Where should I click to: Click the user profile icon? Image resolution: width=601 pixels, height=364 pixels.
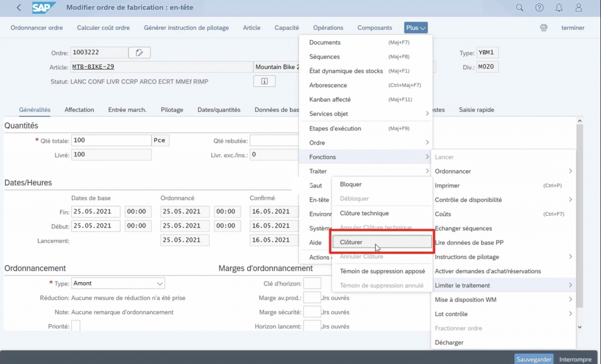point(578,7)
